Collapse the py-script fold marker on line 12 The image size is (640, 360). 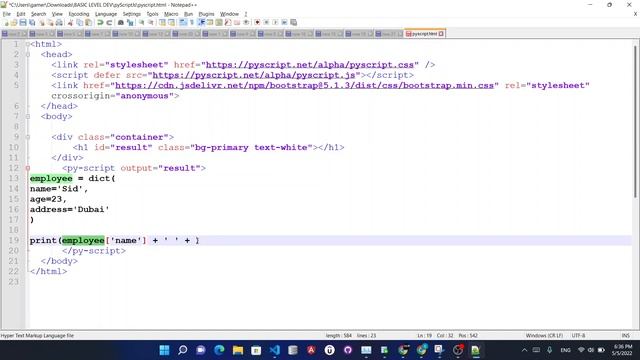coord(28,168)
